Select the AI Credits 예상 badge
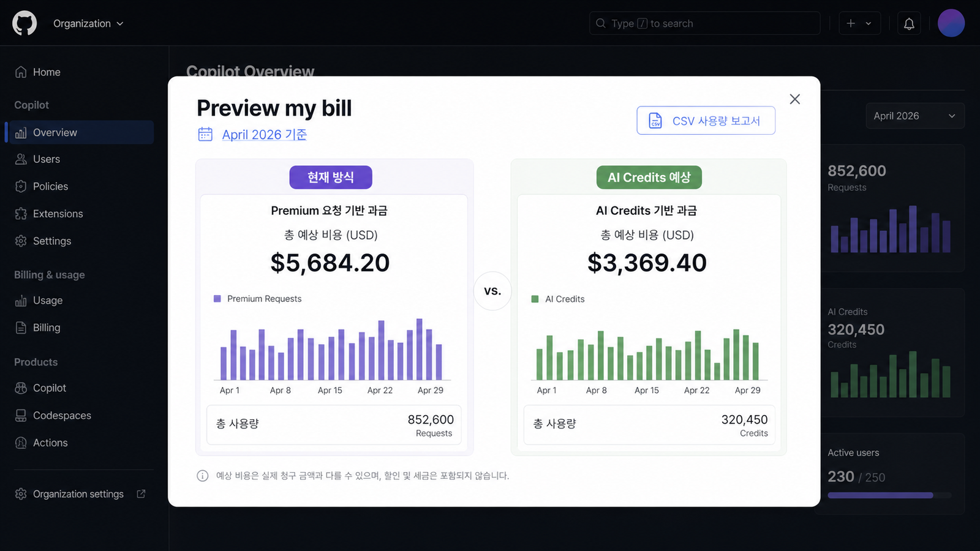Image resolution: width=980 pixels, height=551 pixels. (x=649, y=178)
